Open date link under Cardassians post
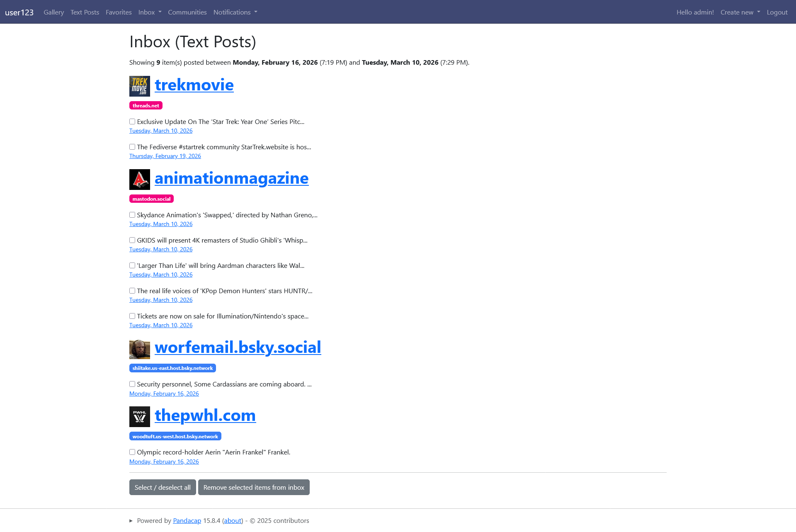796x532 pixels. click(x=164, y=394)
